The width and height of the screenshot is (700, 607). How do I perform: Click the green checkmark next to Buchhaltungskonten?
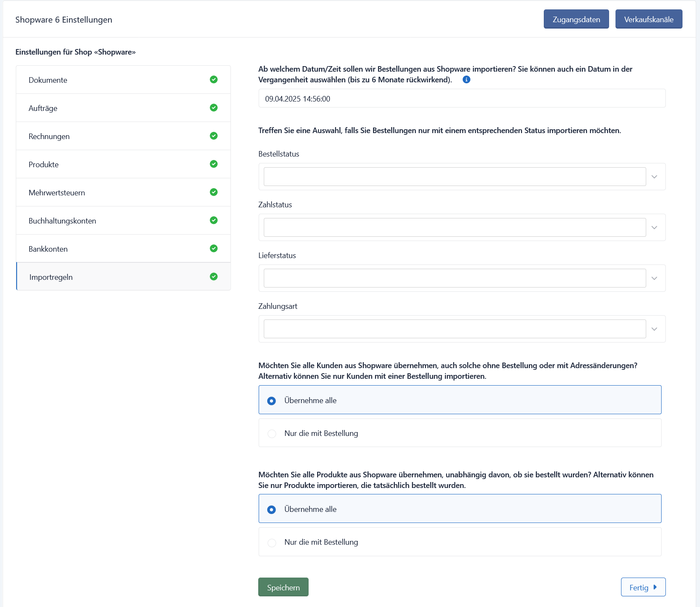click(214, 220)
